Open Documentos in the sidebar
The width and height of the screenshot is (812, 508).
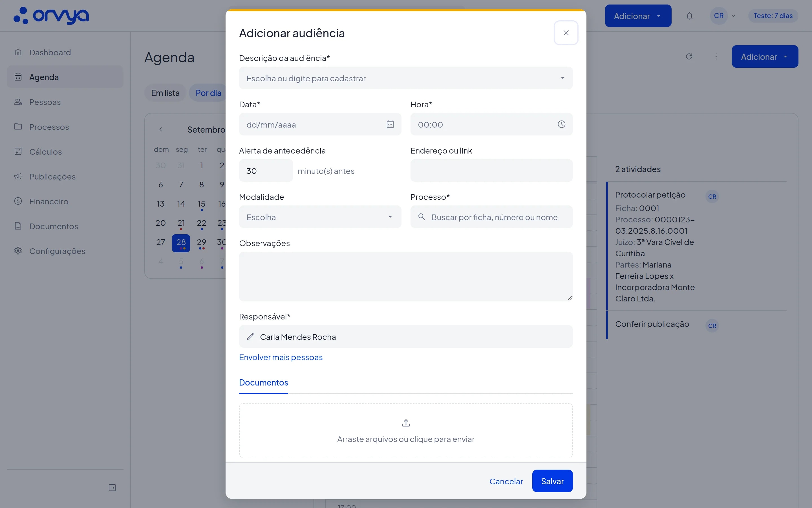[65, 226]
